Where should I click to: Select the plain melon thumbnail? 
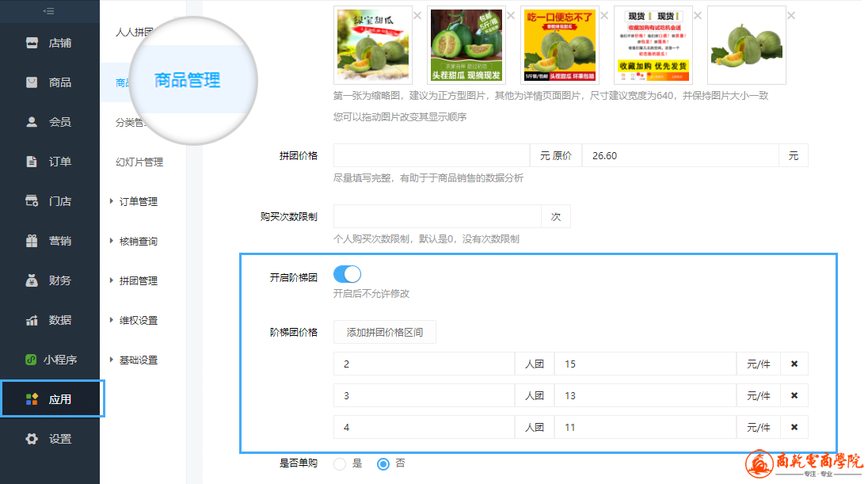click(x=748, y=45)
